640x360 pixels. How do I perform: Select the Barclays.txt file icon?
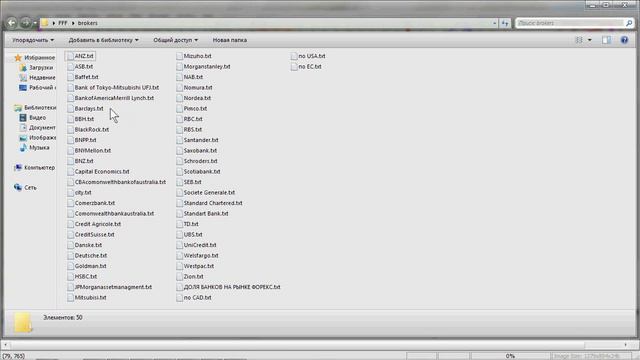point(70,109)
